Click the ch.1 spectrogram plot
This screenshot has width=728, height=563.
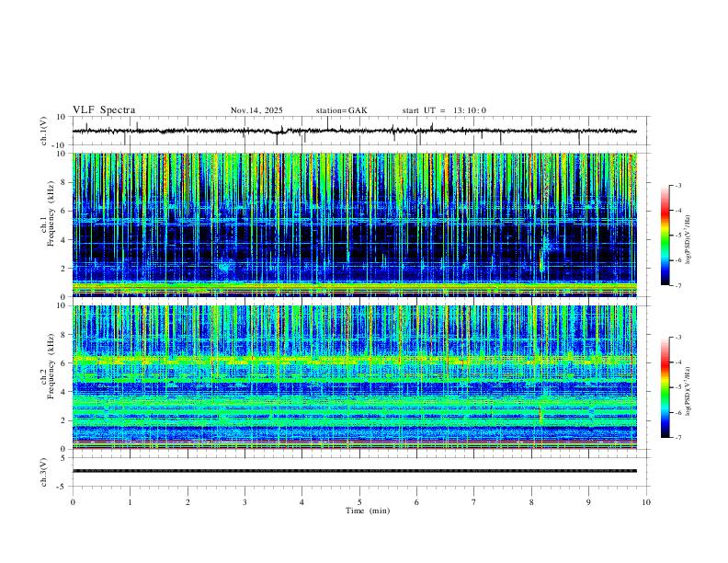point(355,224)
